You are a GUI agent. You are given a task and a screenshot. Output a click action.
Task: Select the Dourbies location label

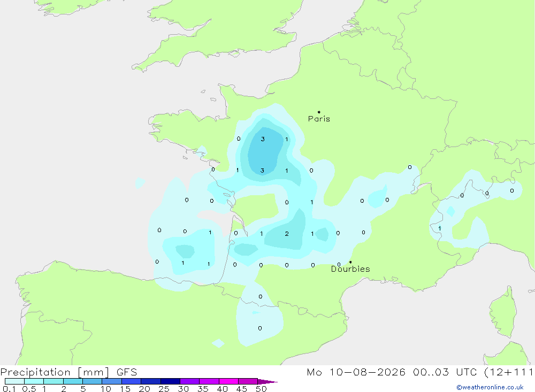click(x=350, y=269)
